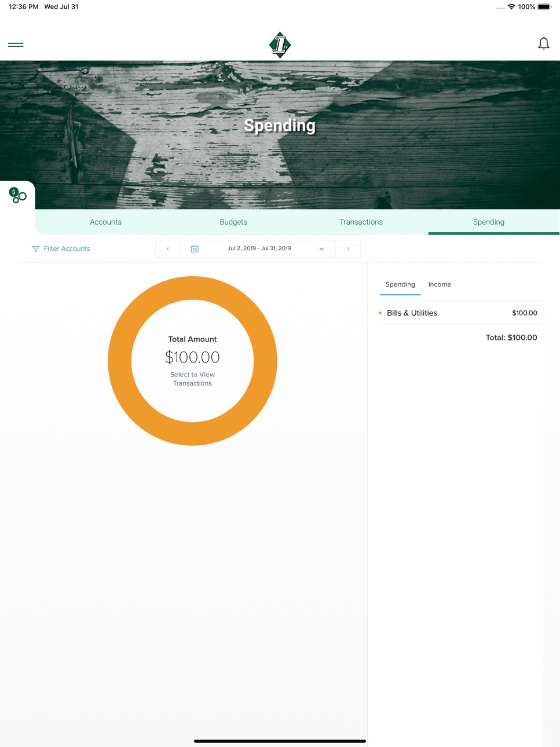
Task: Go to next date range
Action: (x=348, y=248)
